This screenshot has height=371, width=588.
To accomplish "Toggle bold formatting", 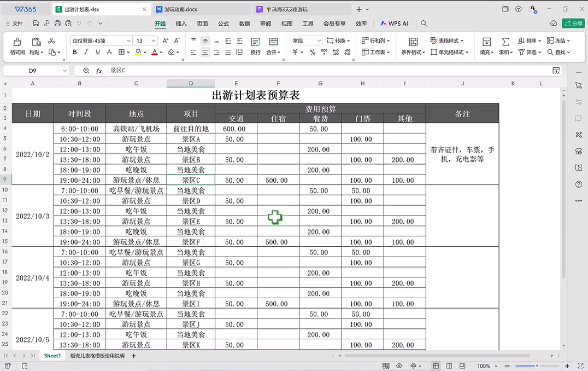I will click(x=75, y=53).
